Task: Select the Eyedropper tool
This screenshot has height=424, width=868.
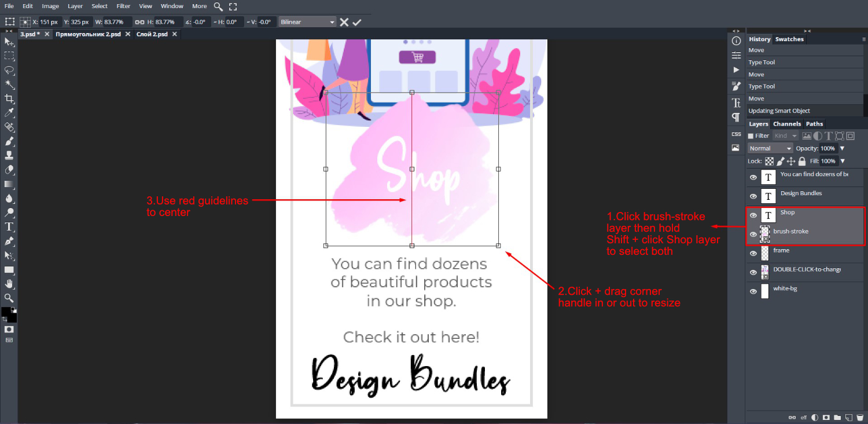Action: [9, 113]
